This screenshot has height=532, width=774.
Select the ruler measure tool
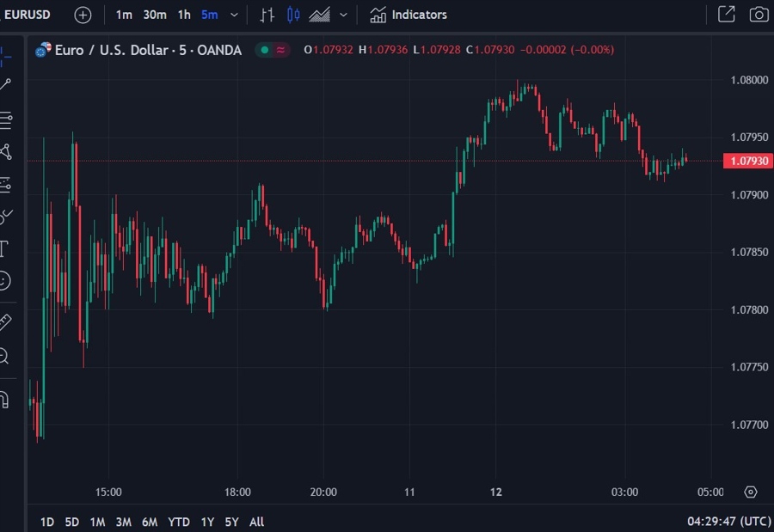(x=5, y=322)
